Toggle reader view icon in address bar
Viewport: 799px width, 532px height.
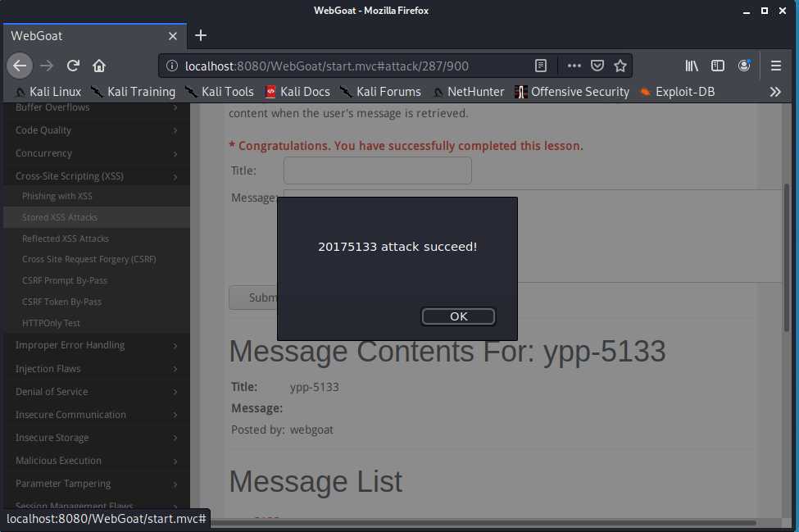coord(541,66)
